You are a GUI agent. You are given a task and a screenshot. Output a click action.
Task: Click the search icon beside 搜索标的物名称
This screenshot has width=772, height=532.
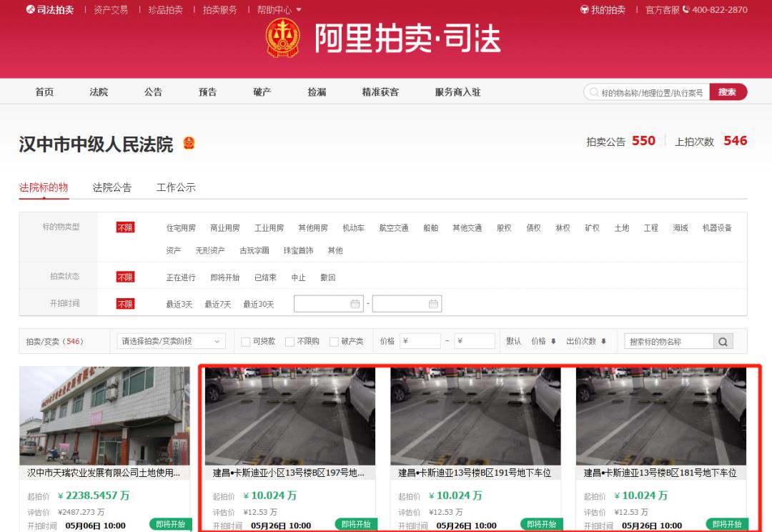tap(723, 341)
